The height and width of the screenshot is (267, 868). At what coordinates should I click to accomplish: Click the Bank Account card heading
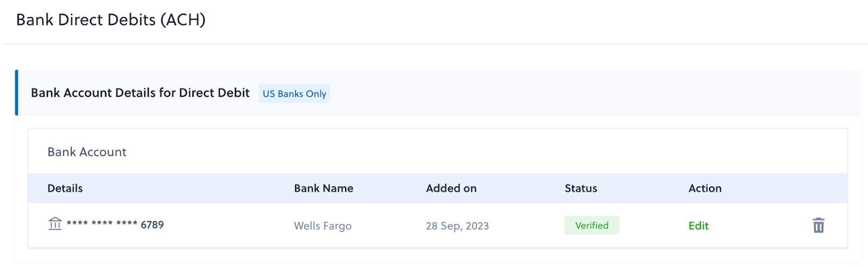point(87,152)
